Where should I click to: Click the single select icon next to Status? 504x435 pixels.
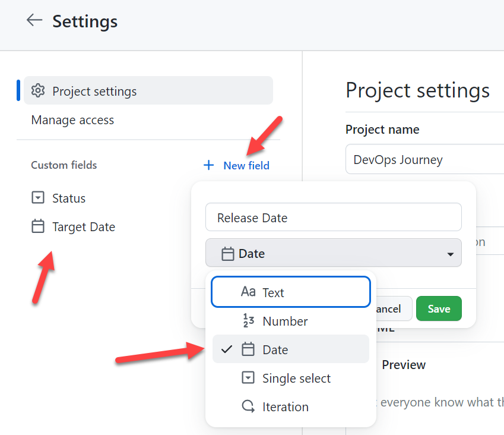click(38, 198)
